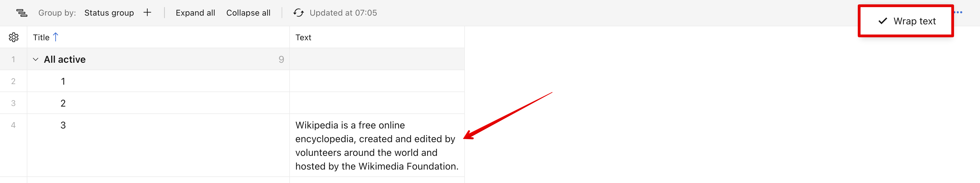Click the grouping hierarchy icon in the toolbar

22,13
